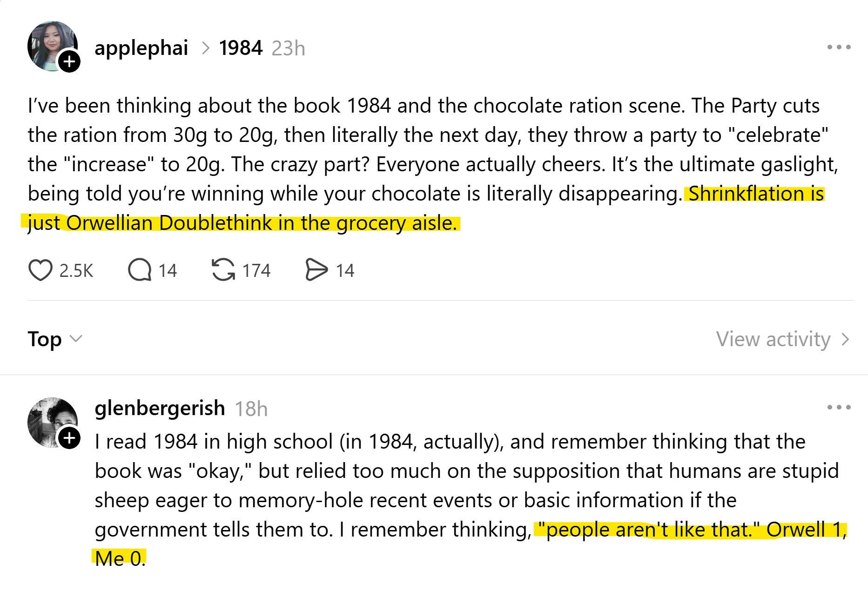Open more options on glenbergerish's reply
Screen dimensions: 868x591
point(839,408)
